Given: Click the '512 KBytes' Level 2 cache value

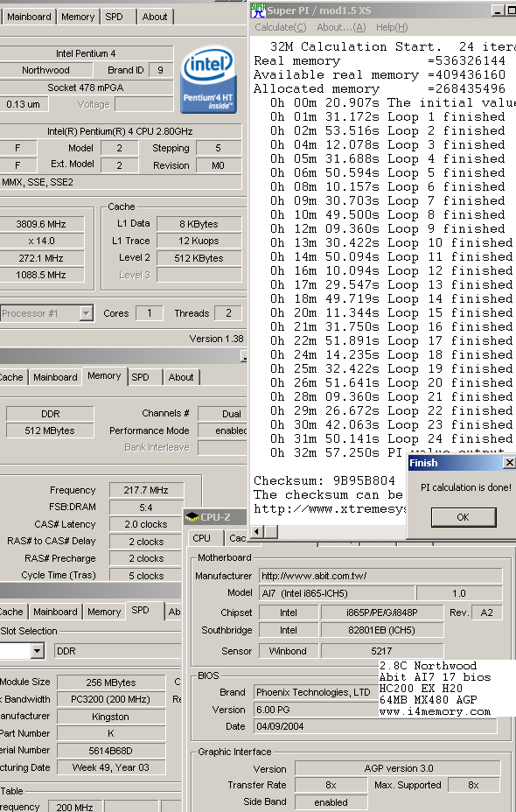Looking at the screenshot, I should point(199,258).
